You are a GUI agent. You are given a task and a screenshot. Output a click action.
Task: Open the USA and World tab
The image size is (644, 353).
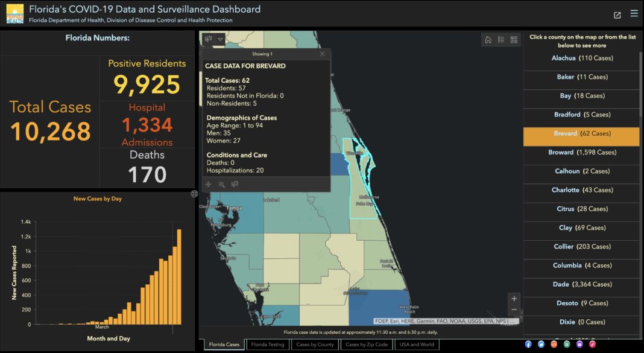click(416, 345)
